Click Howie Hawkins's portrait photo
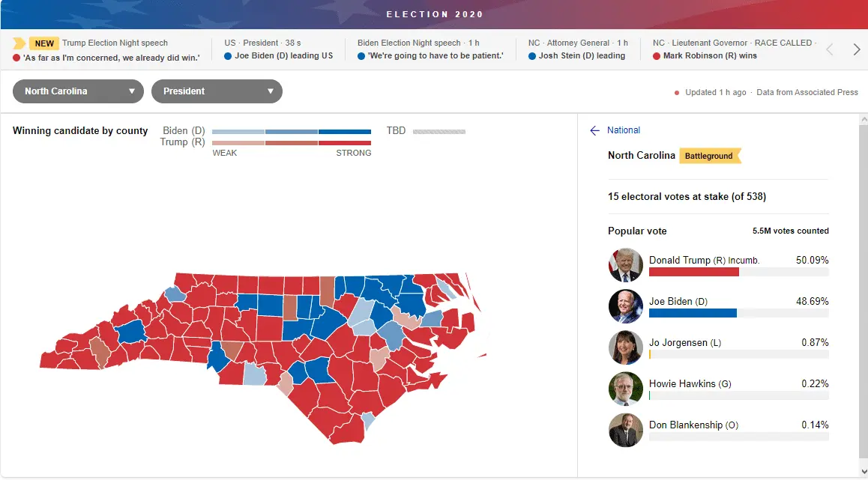The height and width of the screenshot is (480, 868). click(626, 389)
